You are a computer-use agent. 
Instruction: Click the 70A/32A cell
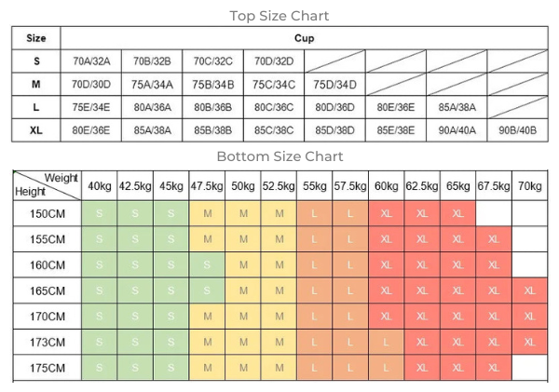(x=91, y=61)
